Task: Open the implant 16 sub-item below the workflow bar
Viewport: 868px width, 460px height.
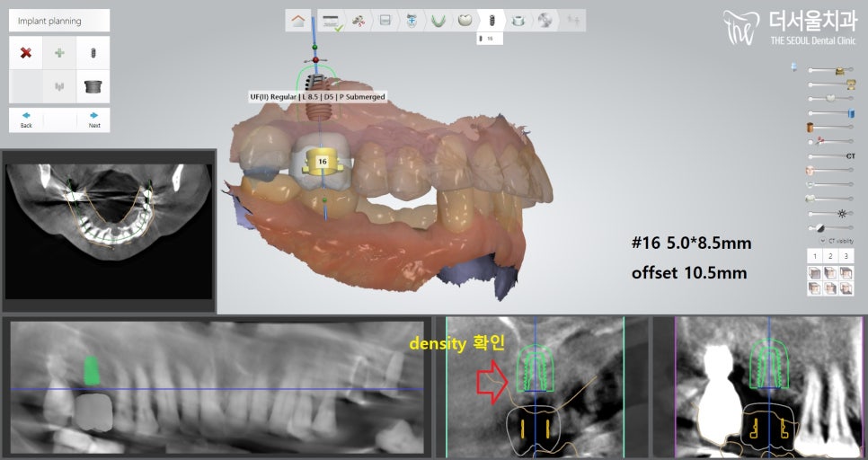Action: click(x=491, y=39)
